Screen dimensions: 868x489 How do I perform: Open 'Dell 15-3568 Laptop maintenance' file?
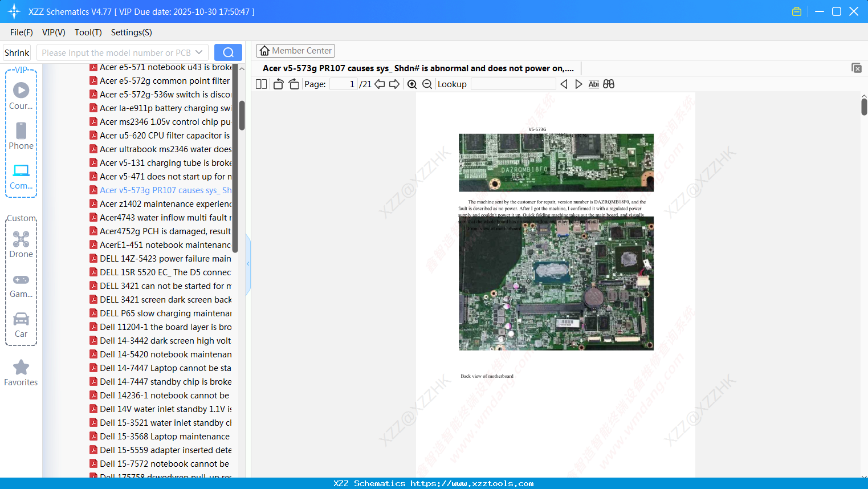tap(160, 437)
